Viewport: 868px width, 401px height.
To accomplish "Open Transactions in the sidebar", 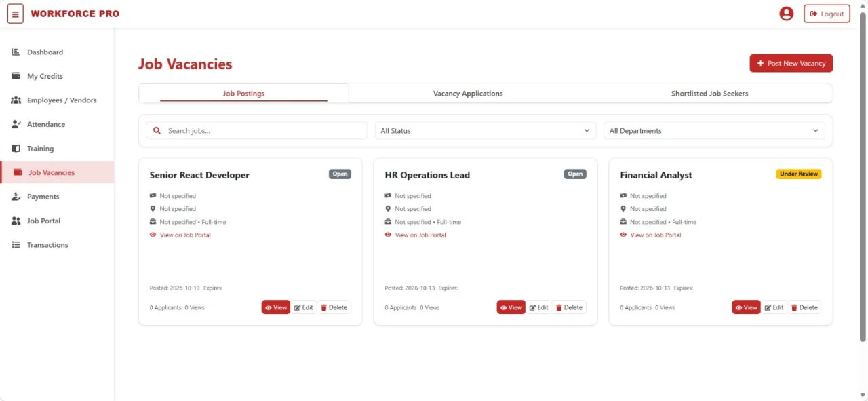I will [x=57, y=245].
